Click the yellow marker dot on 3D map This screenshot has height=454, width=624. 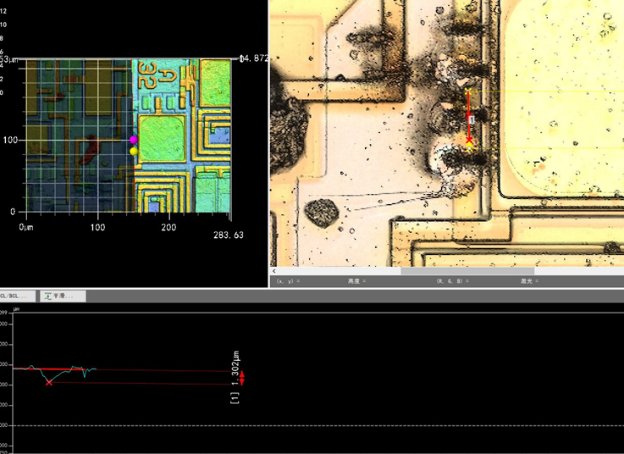(x=133, y=151)
